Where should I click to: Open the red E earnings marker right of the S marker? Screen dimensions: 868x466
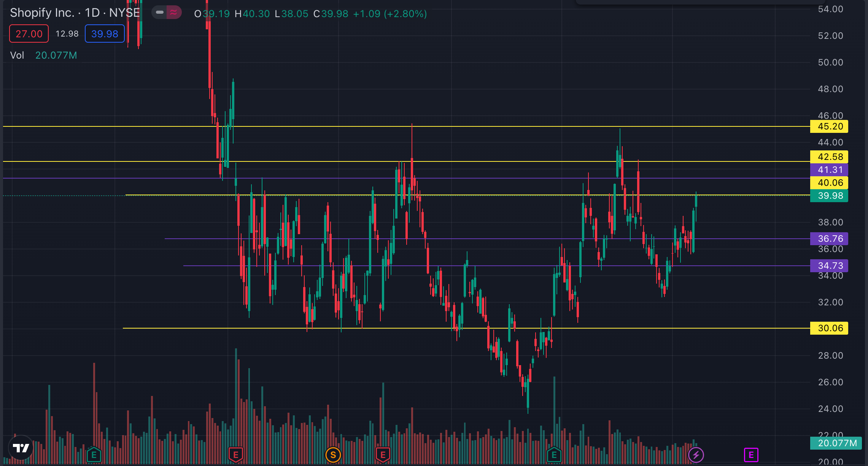383,455
